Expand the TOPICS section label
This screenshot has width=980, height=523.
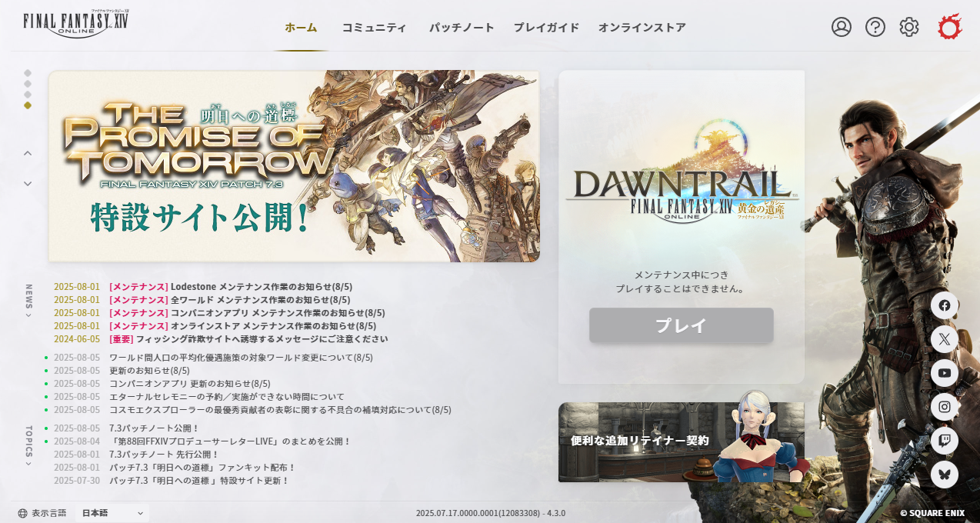[28, 446]
